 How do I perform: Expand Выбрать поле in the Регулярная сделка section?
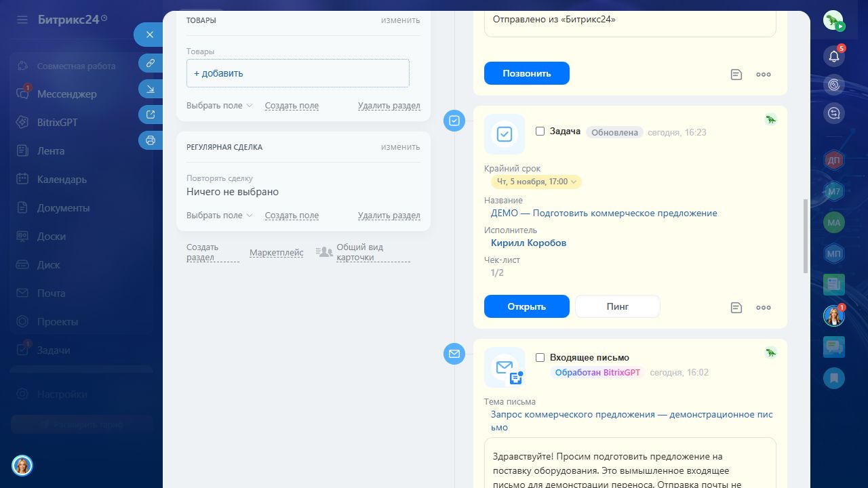click(x=220, y=216)
